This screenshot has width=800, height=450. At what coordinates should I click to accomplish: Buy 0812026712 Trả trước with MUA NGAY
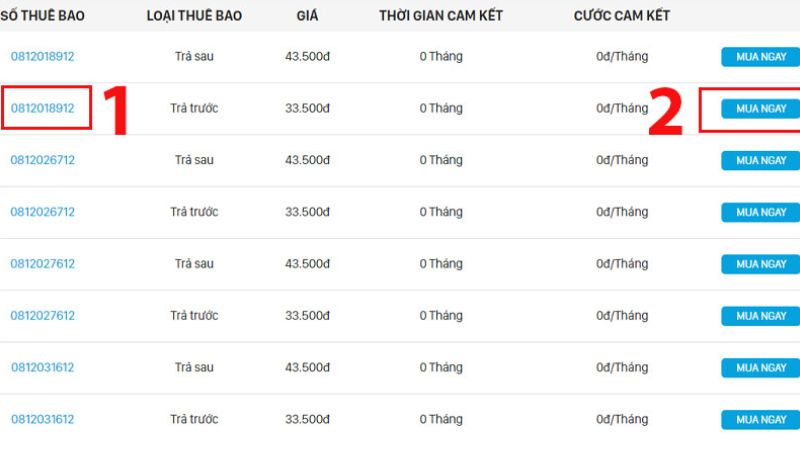760,213
